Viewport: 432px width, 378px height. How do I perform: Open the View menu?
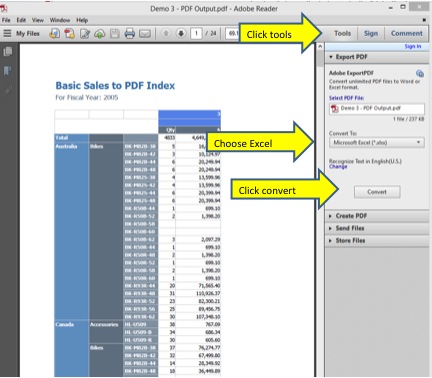pyautogui.click(x=38, y=20)
